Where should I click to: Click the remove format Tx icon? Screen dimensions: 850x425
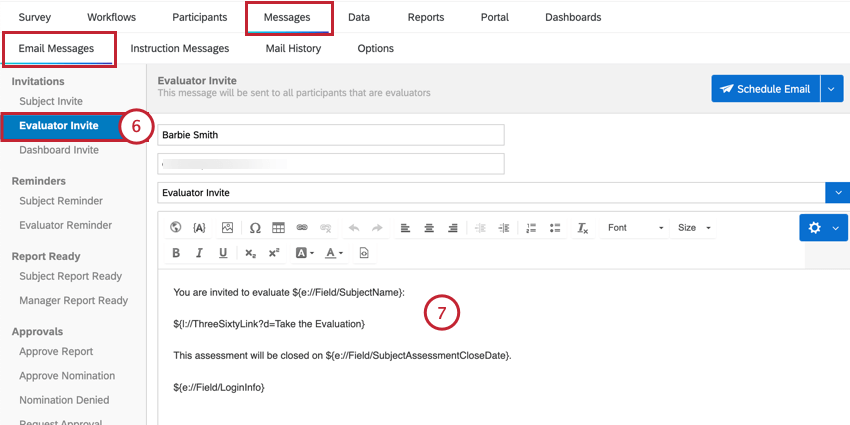point(583,228)
